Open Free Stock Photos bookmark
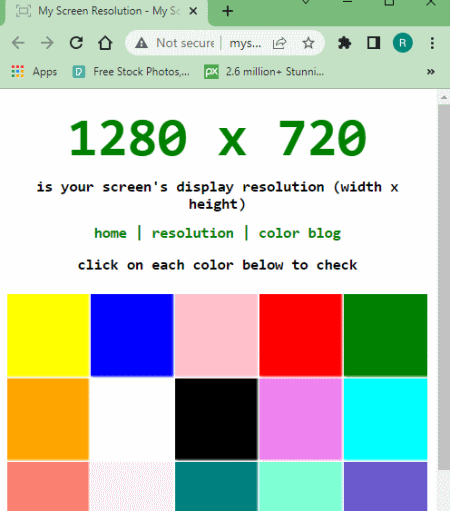The image size is (450, 511). (131, 72)
